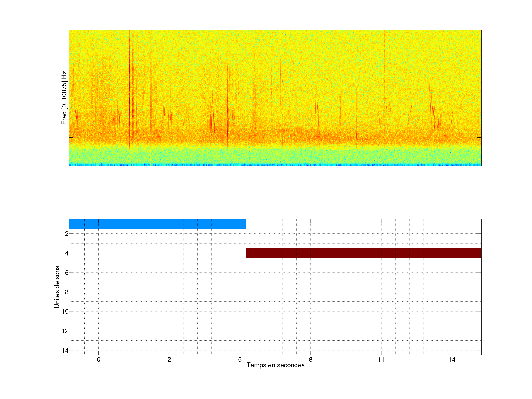Click y-axis tick label 8
This screenshot has height=399, width=532.
click(x=67, y=292)
